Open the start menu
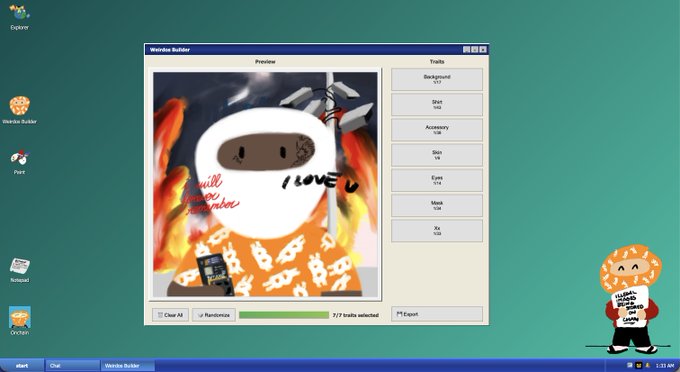This screenshot has width=680, height=372. click(22, 365)
